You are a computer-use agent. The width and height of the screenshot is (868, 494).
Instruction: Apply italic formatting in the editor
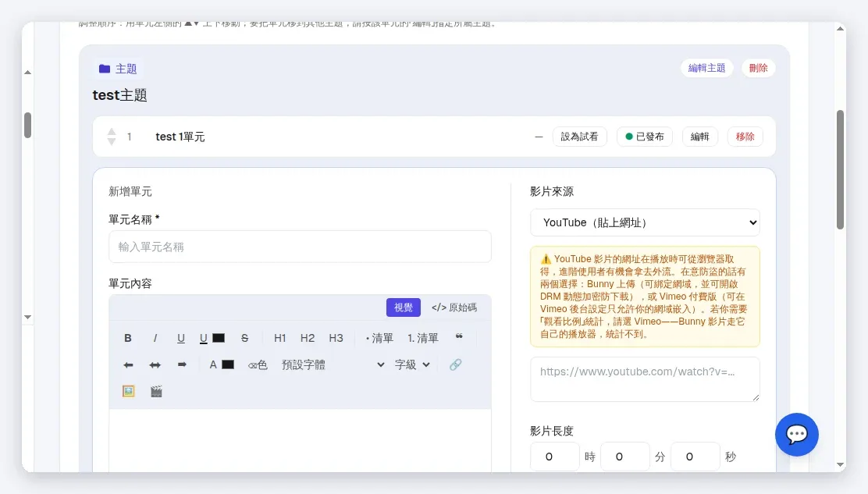click(155, 338)
